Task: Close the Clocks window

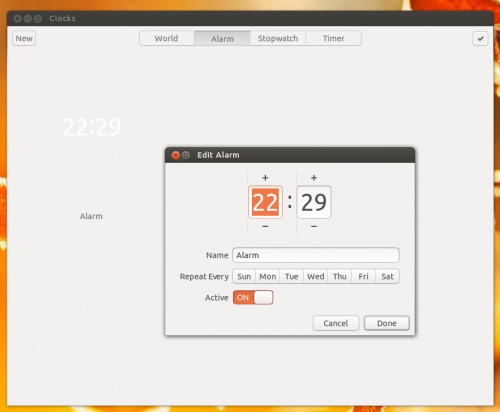Action: [18, 18]
